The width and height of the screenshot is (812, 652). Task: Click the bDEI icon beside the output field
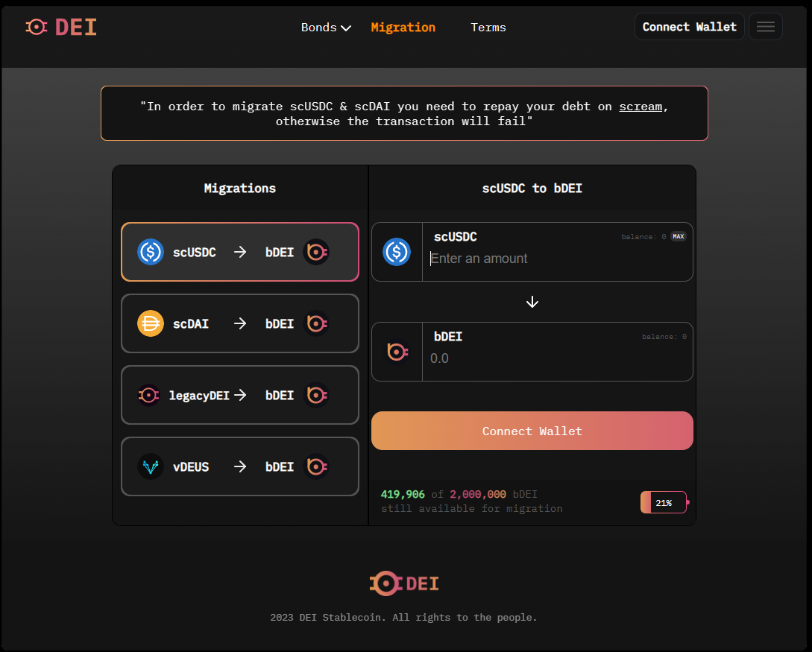tap(397, 352)
